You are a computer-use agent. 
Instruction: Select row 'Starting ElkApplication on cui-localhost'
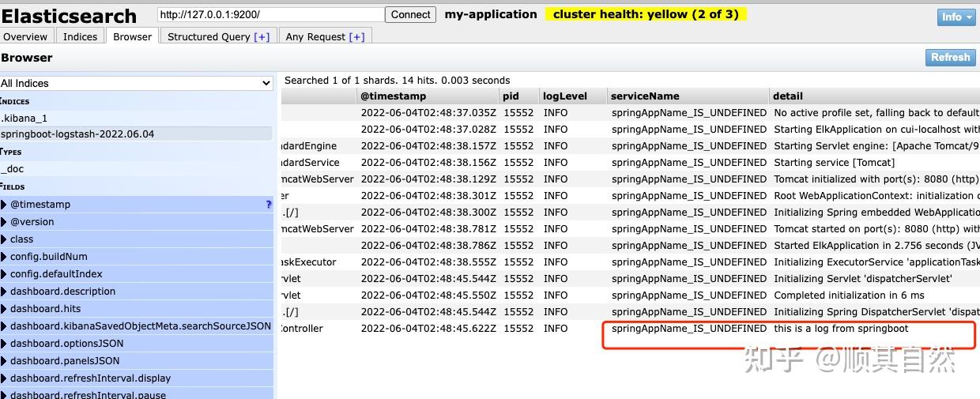pos(630,129)
